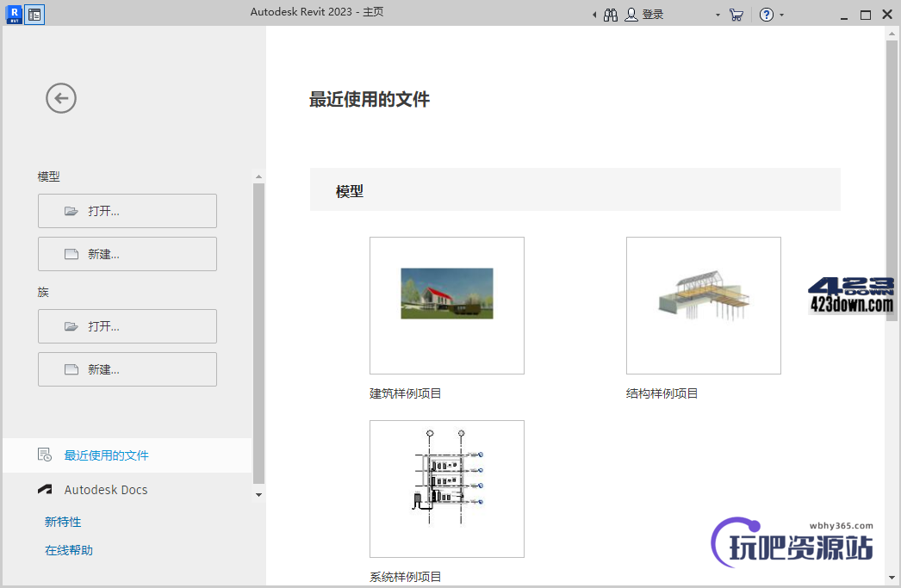
Task: Select 最近使用的文件 in sidebar
Action: click(127, 455)
